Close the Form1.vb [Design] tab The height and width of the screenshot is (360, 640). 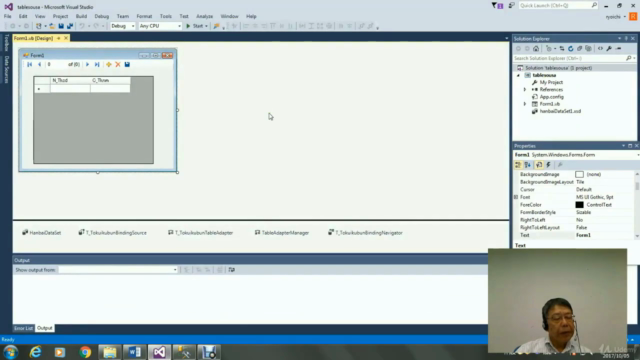(66, 38)
